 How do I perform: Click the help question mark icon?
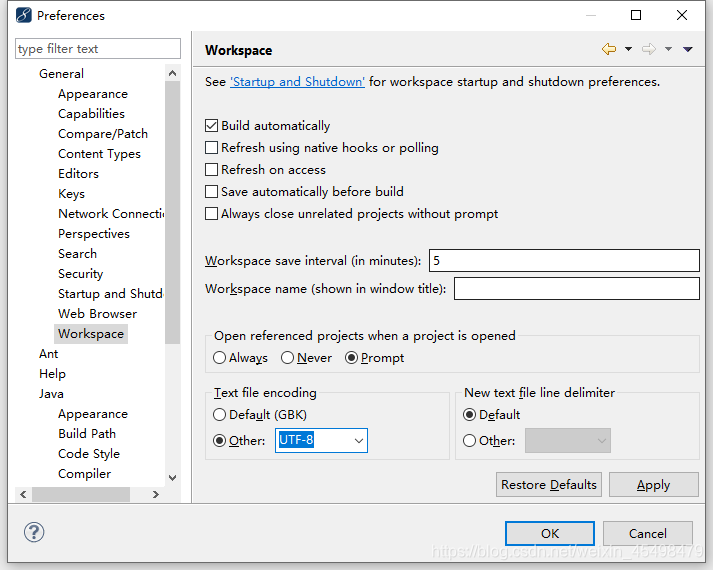[34, 532]
